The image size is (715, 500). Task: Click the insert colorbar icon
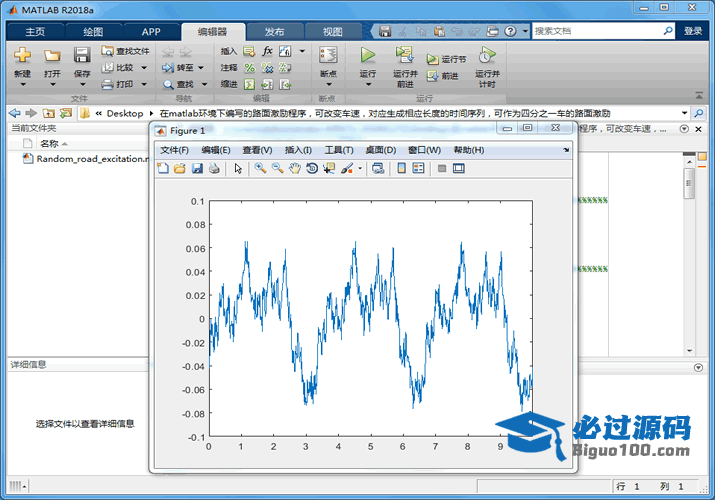pos(401,169)
